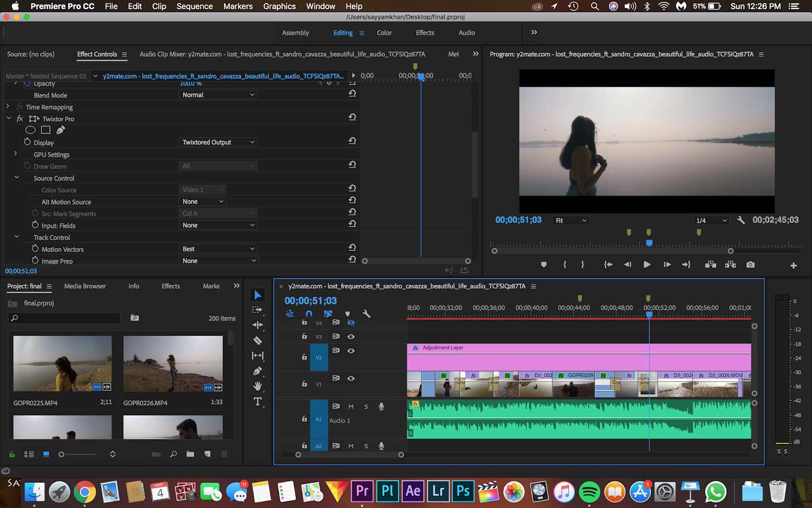The image size is (812, 508).
Task: Step back one frame
Action: pos(627,265)
